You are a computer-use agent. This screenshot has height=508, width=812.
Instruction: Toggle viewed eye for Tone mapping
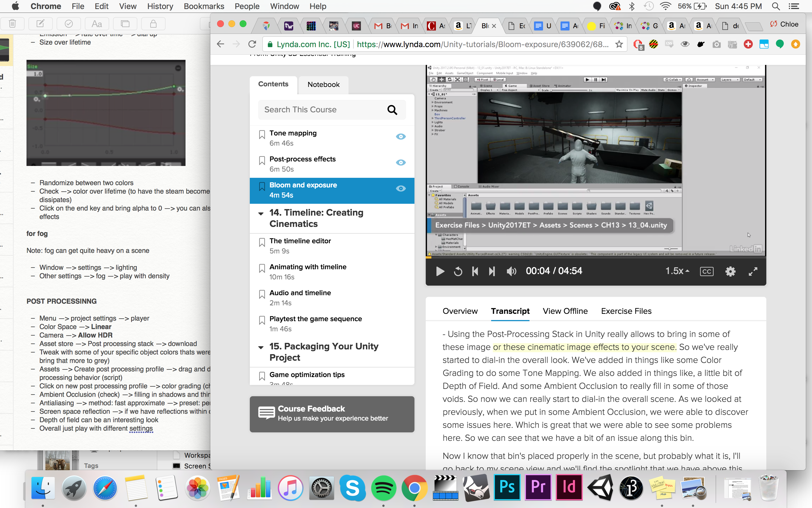pos(401,136)
